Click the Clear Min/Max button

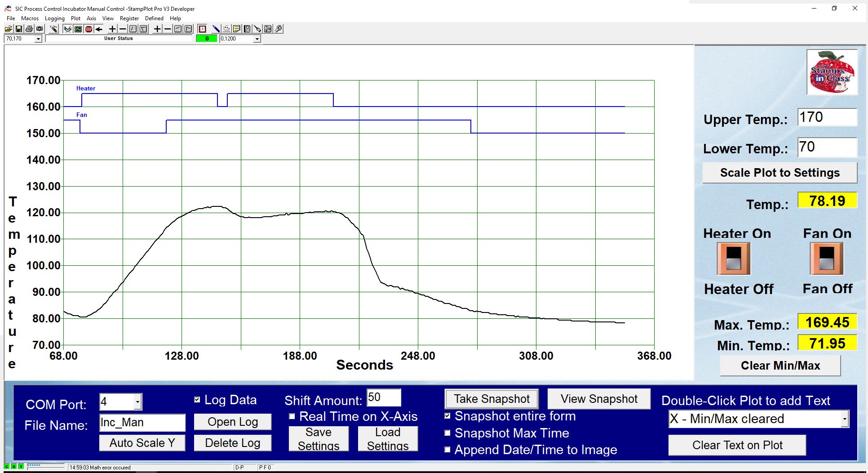coord(780,366)
